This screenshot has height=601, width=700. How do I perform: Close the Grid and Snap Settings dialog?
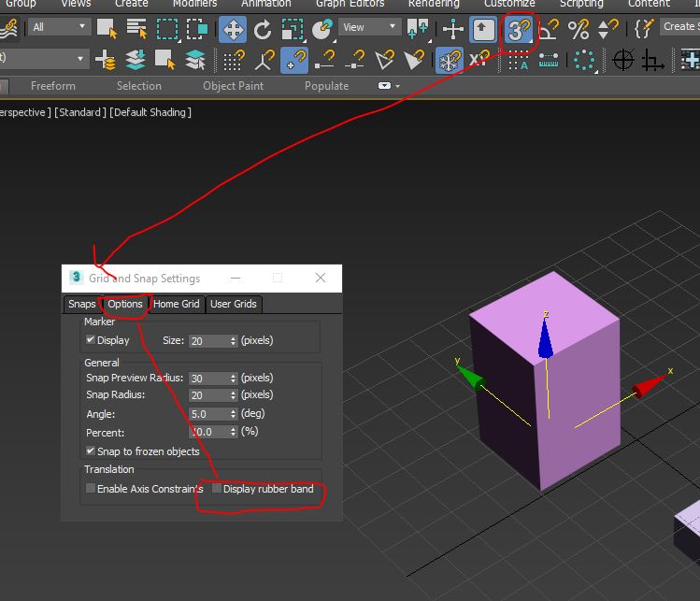(320, 278)
